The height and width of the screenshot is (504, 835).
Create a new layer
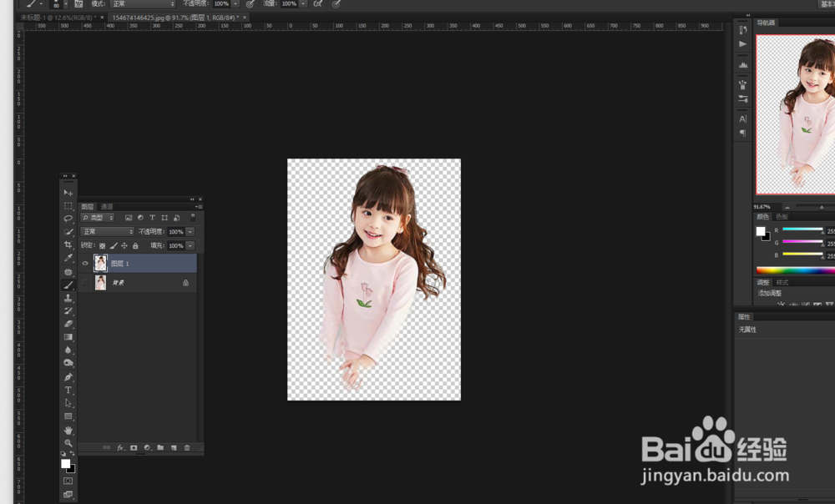click(174, 447)
